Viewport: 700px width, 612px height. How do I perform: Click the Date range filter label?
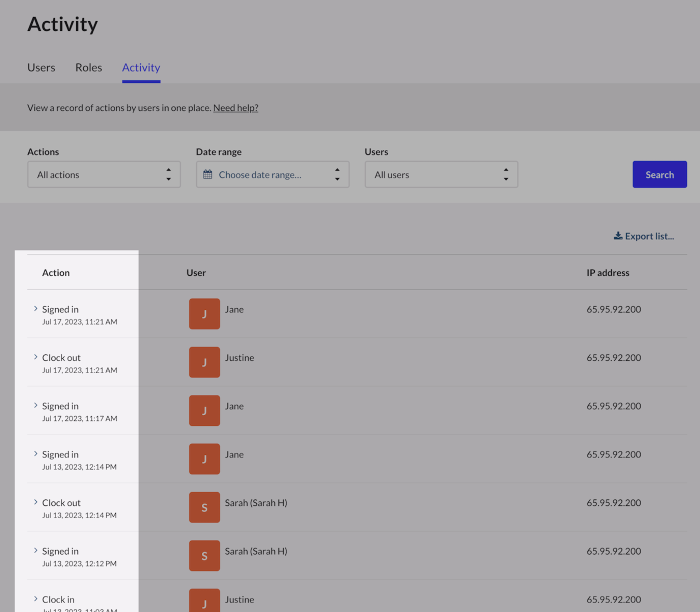(x=219, y=152)
